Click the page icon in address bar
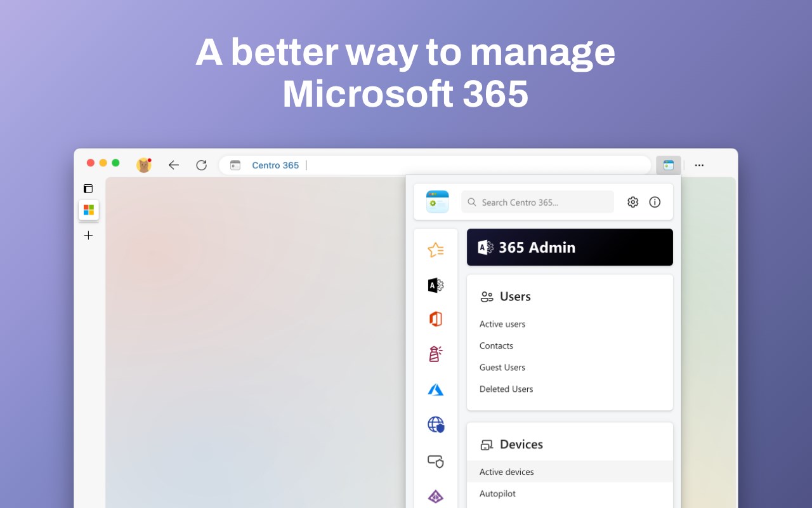The height and width of the screenshot is (508, 812). 235,165
